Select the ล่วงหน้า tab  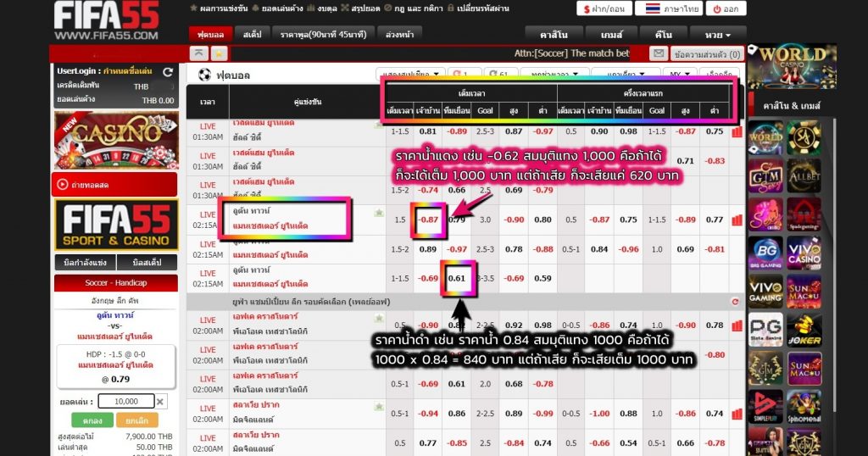coord(400,34)
